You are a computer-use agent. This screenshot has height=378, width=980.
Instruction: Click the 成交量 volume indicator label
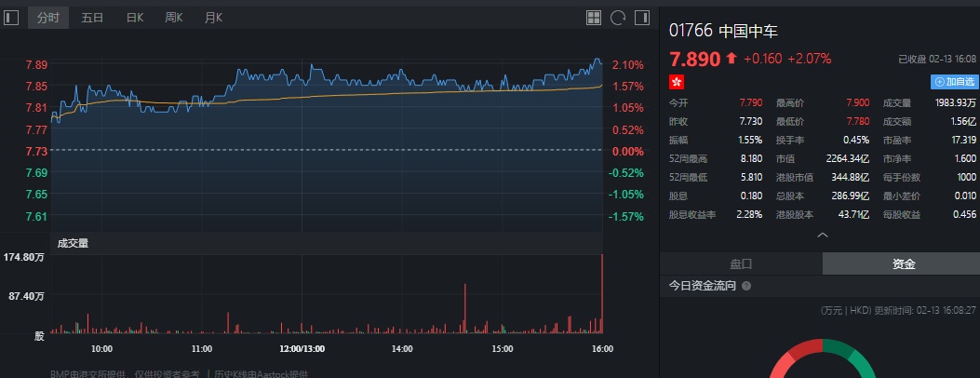pyautogui.click(x=73, y=243)
